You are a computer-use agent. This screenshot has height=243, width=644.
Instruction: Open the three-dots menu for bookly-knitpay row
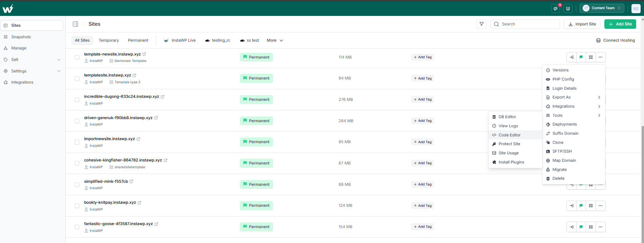coord(601,205)
